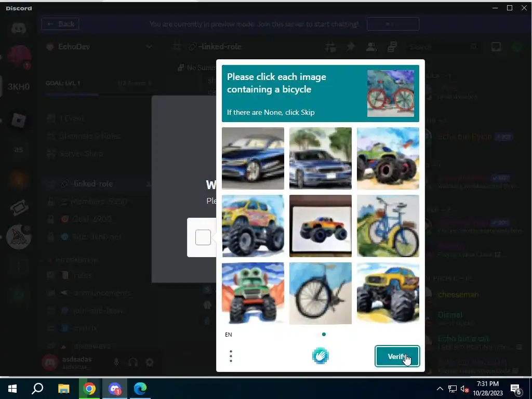Mute the microphone in user panel
The height and width of the screenshot is (399, 532).
(116, 362)
